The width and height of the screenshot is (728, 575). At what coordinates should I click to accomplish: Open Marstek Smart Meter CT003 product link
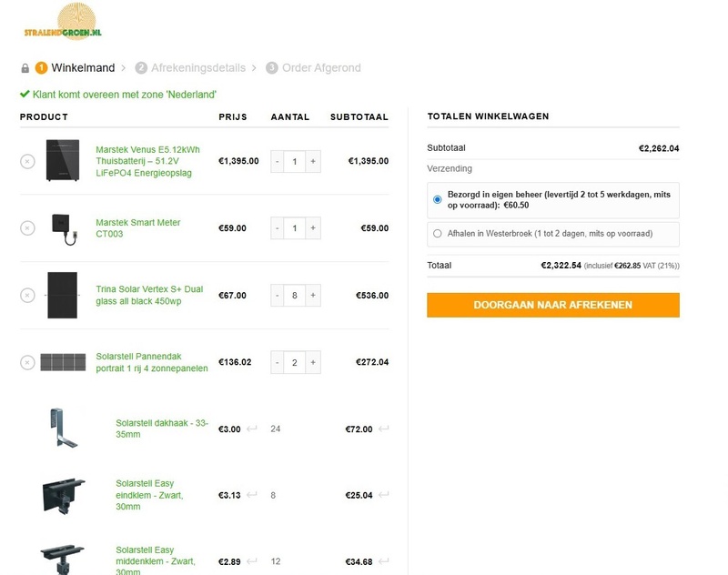point(138,227)
